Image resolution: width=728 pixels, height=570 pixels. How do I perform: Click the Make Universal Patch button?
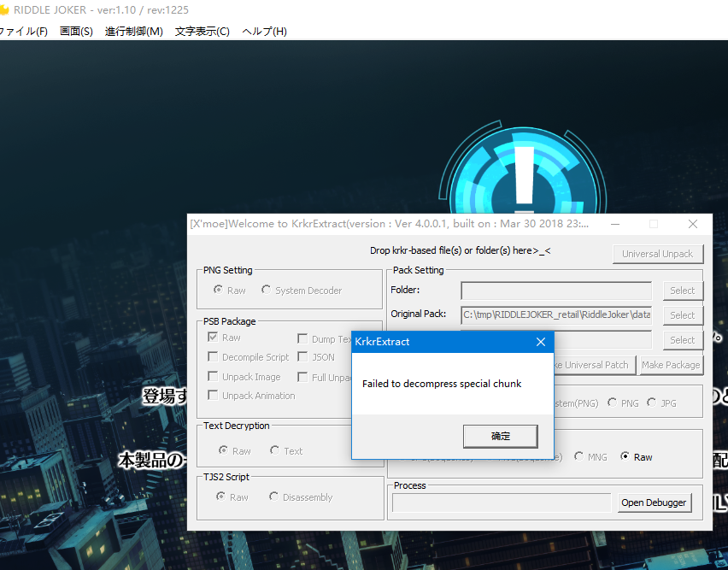[592, 364]
